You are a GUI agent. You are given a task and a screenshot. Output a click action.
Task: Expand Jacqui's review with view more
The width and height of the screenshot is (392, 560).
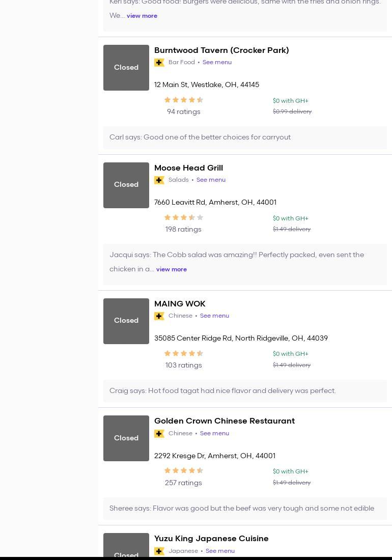click(x=171, y=269)
